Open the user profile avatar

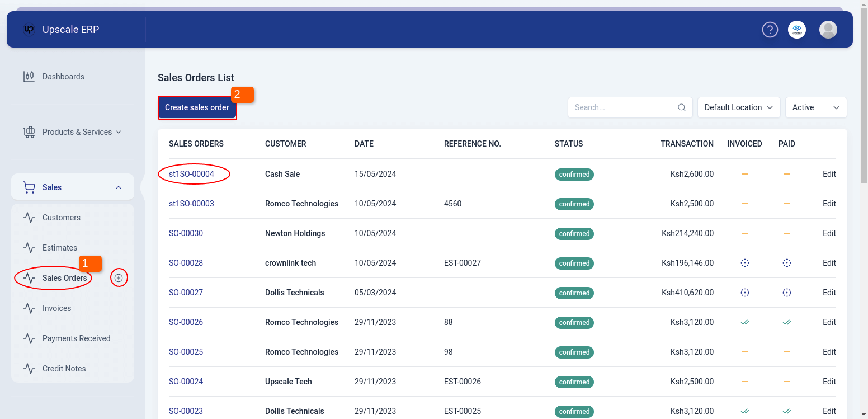click(828, 30)
